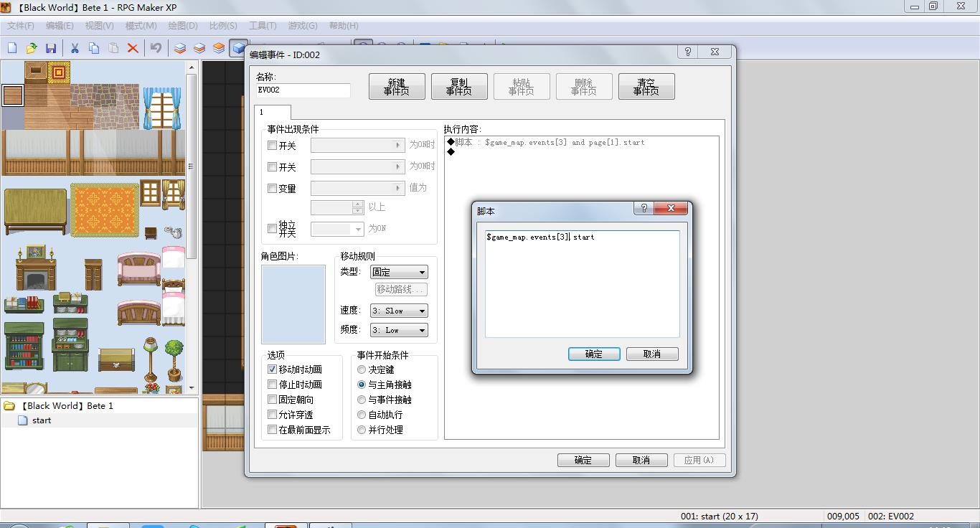Click the help button in the 编辑事件 title bar
This screenshot has height=528, width=980.
coord(687,52)
